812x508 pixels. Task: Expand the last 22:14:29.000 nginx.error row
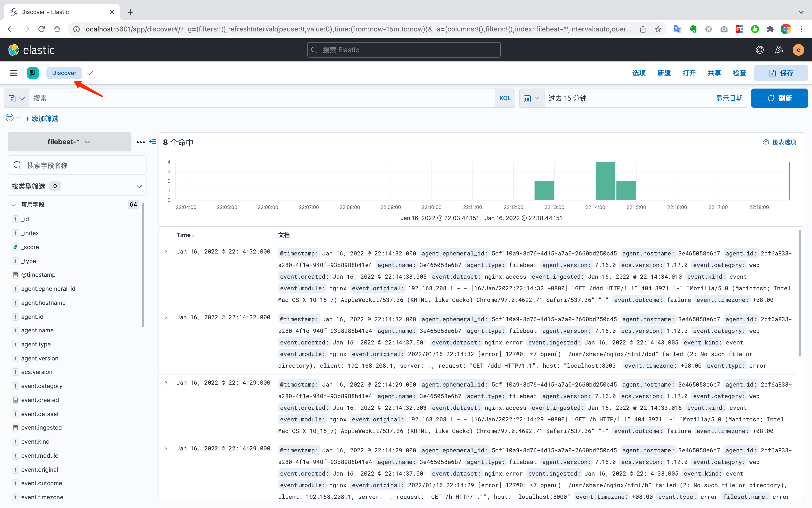point(166,448)
